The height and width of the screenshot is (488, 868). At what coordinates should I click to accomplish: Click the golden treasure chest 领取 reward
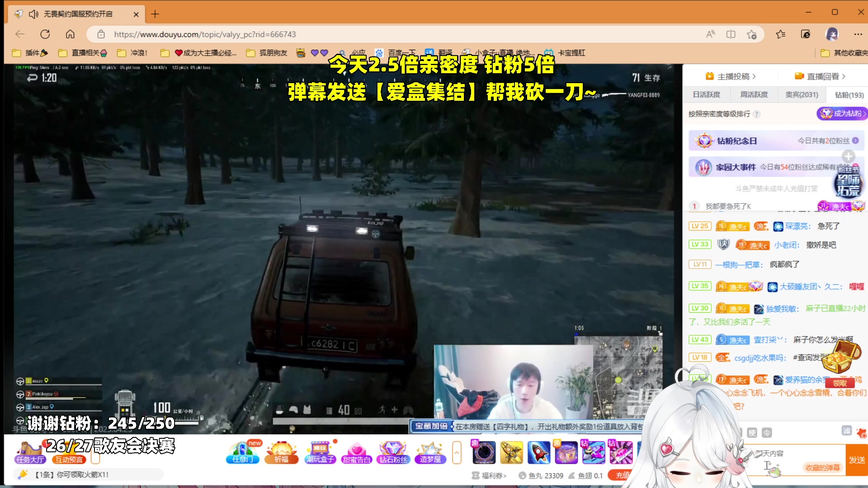(x=840, y=383)
